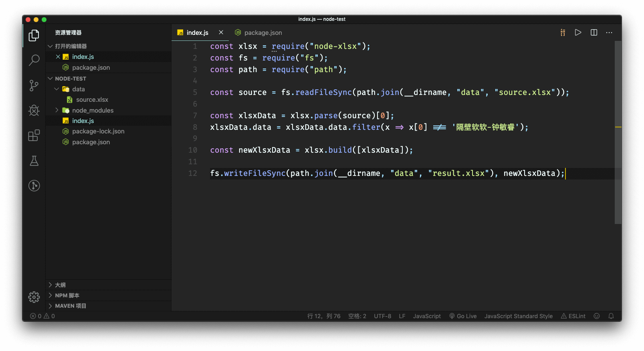Click the Chinese string '隔壁软软-钟敏睿' in code
644x351 pixels.
(485, 127)
